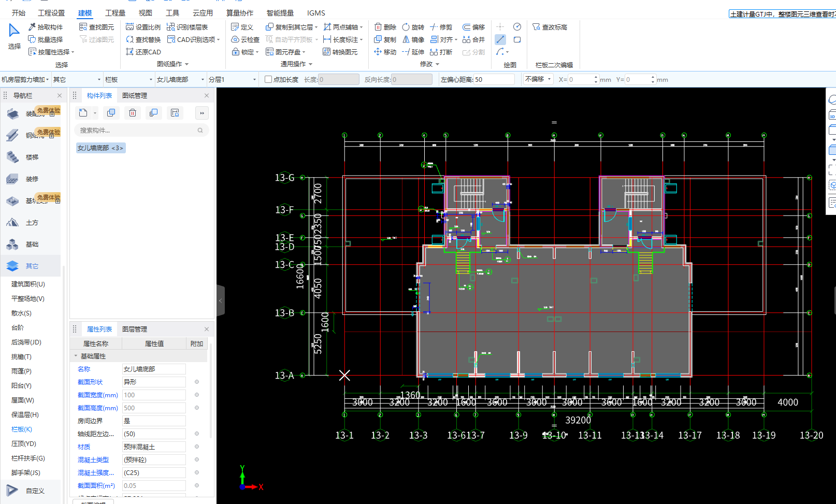
Task: Open the 工程量 ribbon tab
Action: click(115, 13)
